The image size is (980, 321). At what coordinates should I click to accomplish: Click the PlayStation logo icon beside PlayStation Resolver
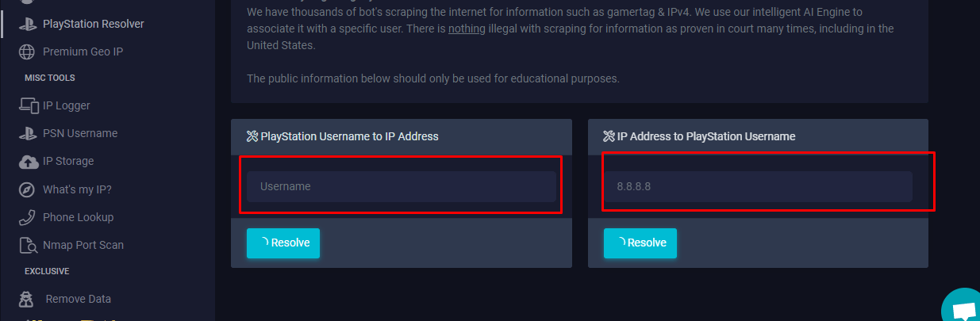pos(28,24)
